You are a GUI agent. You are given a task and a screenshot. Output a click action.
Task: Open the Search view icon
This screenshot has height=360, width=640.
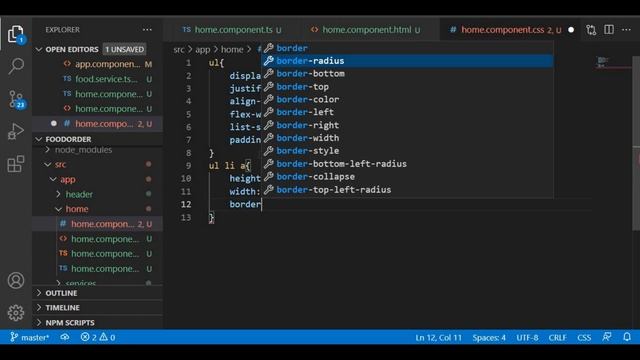pyautogui.click(x=16, y=66)
